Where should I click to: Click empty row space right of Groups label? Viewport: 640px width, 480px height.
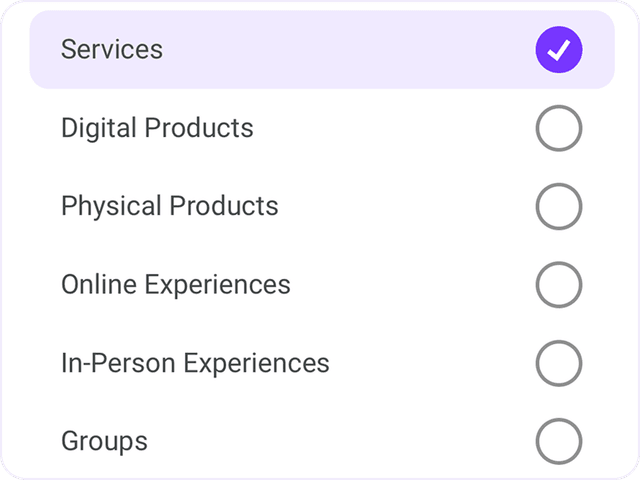tap(340, 441)
